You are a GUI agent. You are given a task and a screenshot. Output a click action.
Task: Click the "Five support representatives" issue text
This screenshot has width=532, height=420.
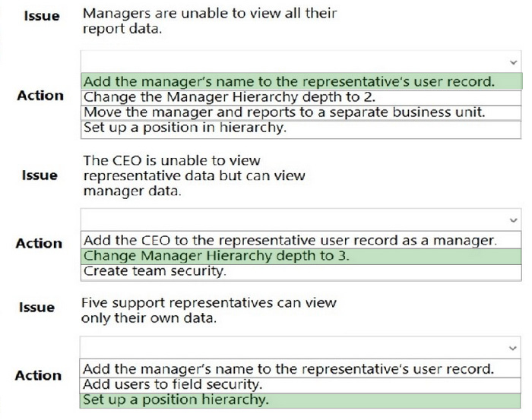pos(209,310)
